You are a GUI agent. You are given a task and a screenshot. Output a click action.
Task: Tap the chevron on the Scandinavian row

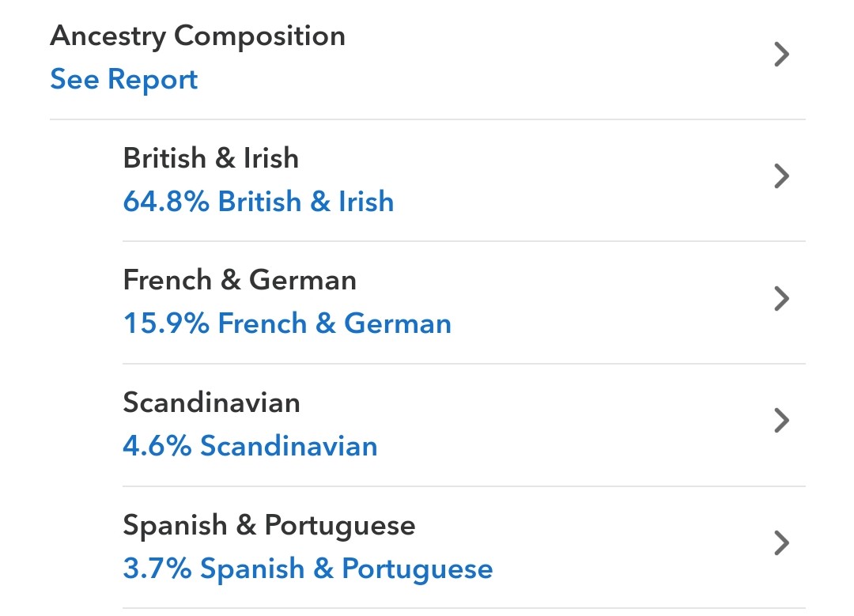click(781, 421)
